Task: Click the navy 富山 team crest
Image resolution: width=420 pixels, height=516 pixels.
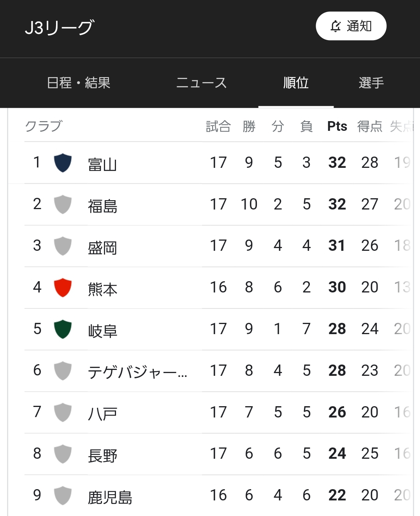Action: [63, 163]
